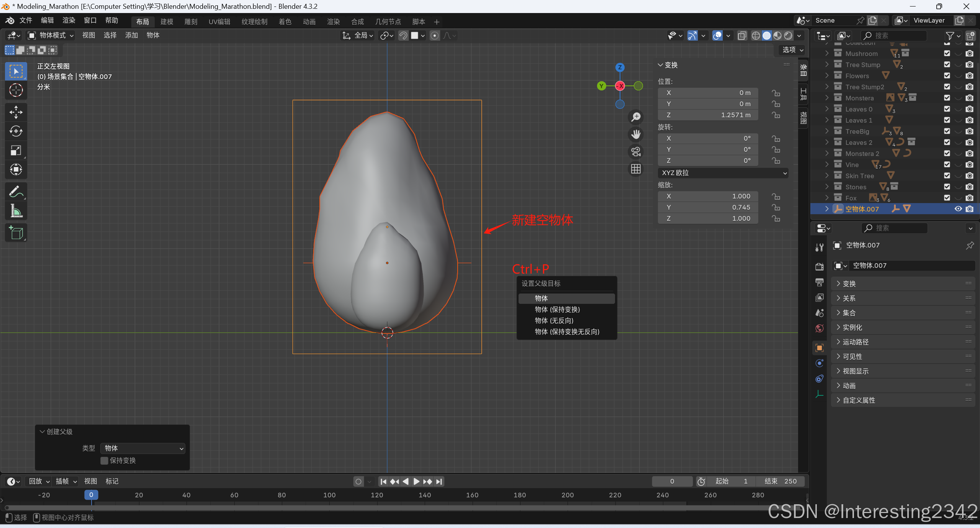Click the timeline frame 0 marker
Screen dimensions: 980x528
[91, 495]
